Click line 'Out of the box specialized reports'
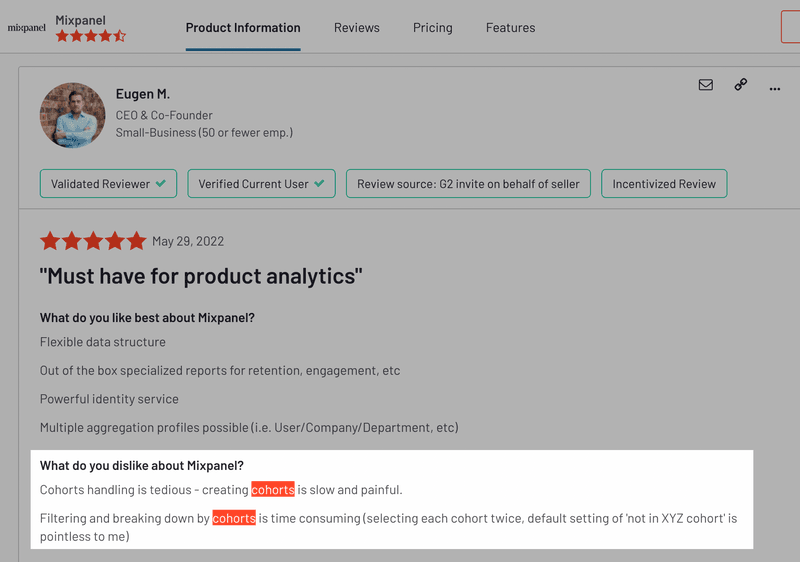 pos(220,371)
